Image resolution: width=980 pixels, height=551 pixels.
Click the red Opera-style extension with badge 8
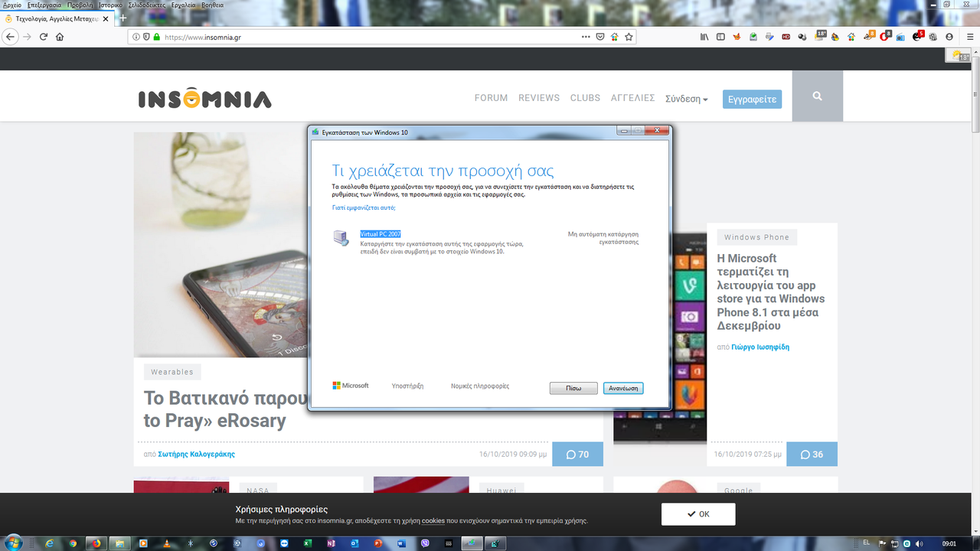884,36
